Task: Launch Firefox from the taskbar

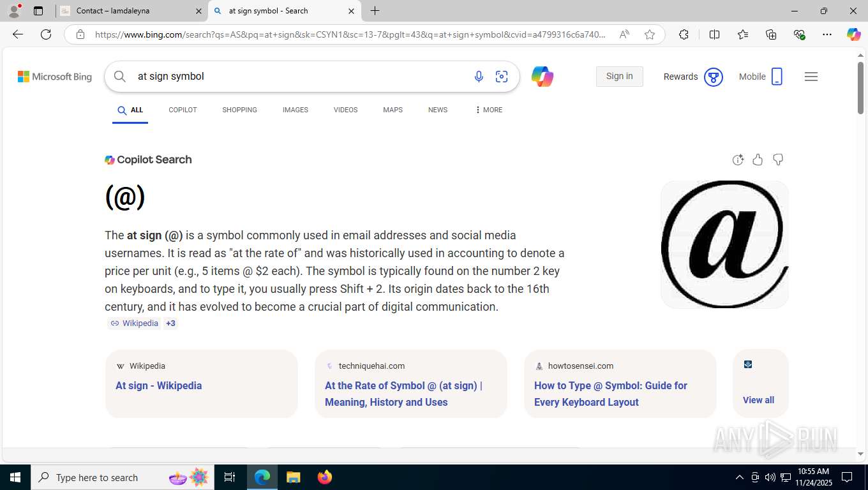Action: (324, 477)
